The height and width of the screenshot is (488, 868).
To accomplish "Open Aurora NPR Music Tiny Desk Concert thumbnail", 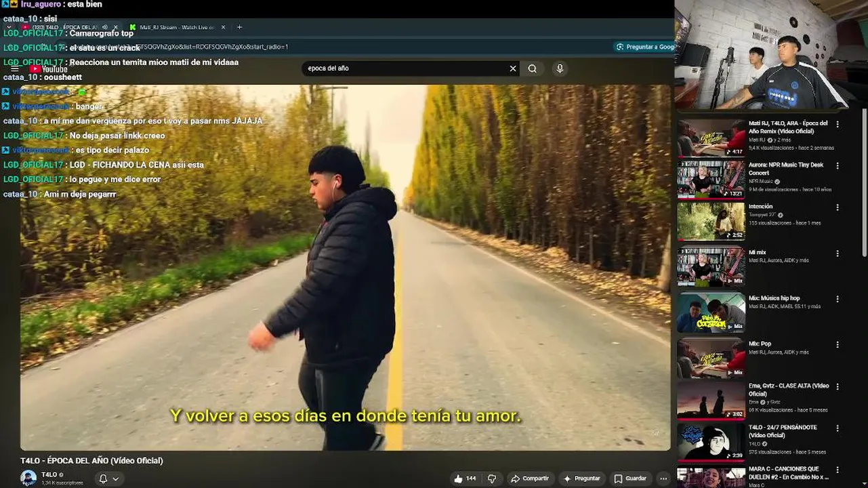I will [711, 180].
